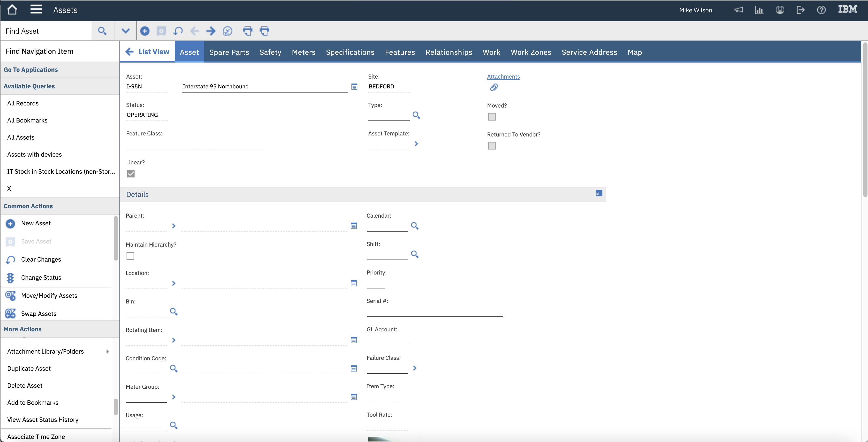Go to next record arrow icon
The width and height of the screenshot is (868, 442).
point(211,31)
